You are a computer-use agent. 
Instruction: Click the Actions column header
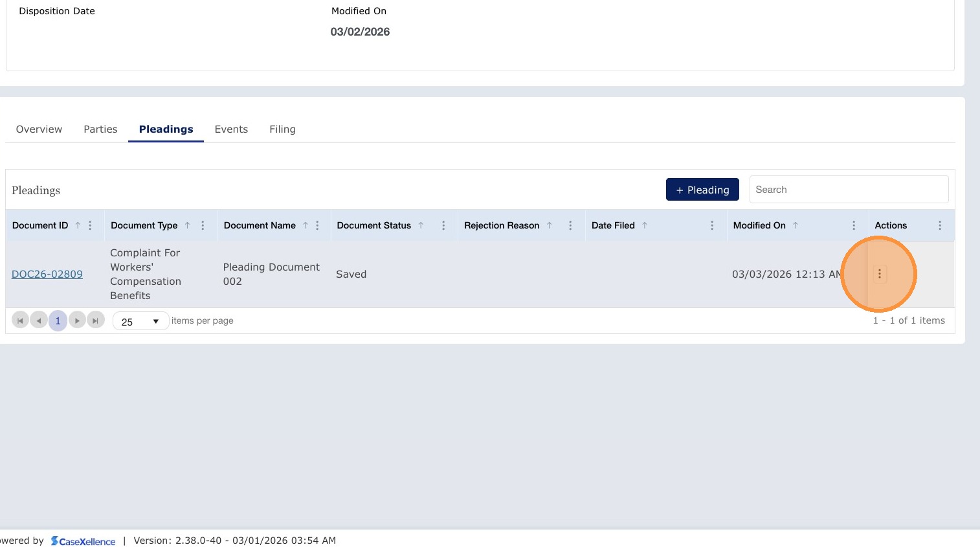(891, 225)
